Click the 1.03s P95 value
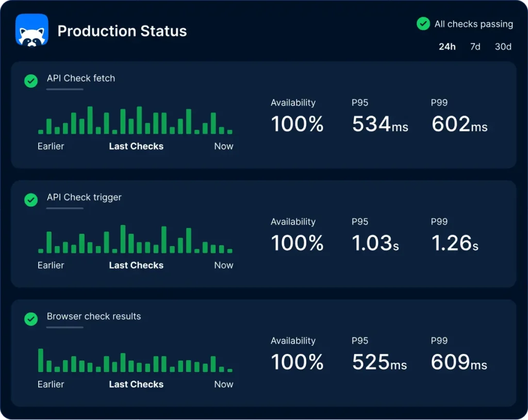Viewport: 528px width, 420px height. click(375, 243)
